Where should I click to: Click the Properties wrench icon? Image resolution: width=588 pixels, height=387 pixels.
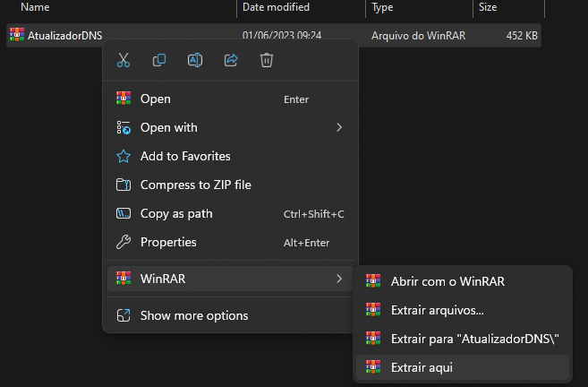pos(124,242)
